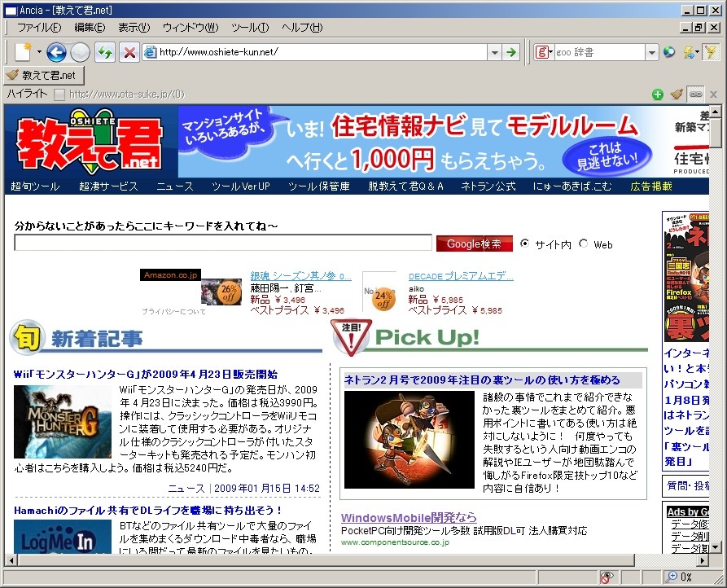The image size is (727, 588).
Task: Toggle the ハイライト checkbox
Action: (59, 94)
